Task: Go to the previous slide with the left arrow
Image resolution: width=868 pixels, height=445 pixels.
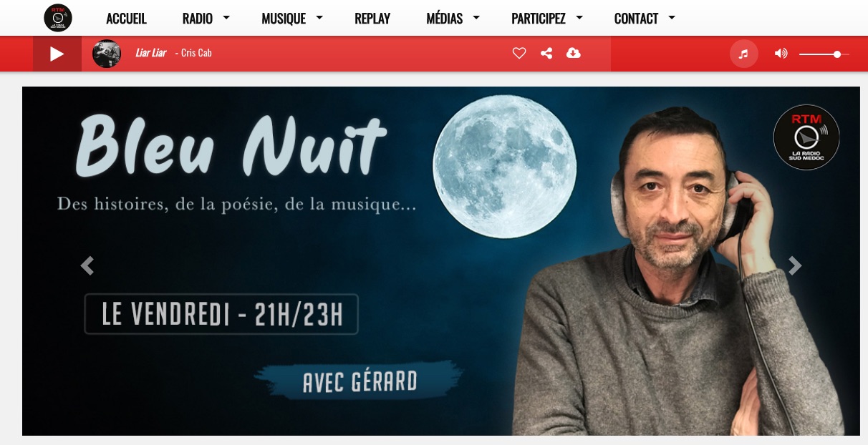Action: pos(87,265)
